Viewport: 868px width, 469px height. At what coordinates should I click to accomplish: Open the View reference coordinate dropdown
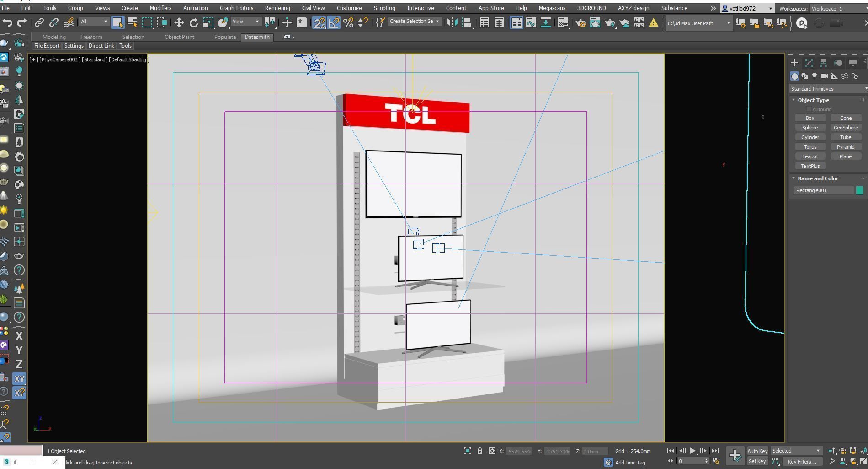[245, 22]
